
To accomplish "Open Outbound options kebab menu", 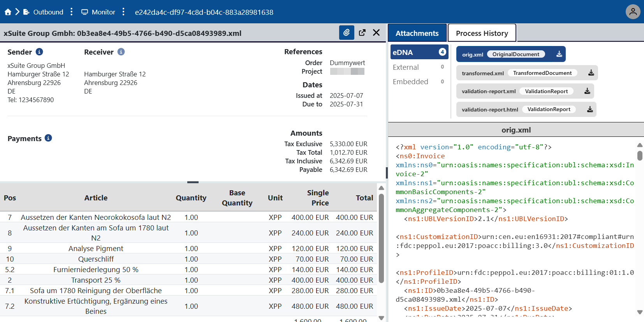I will coord(71,12).
